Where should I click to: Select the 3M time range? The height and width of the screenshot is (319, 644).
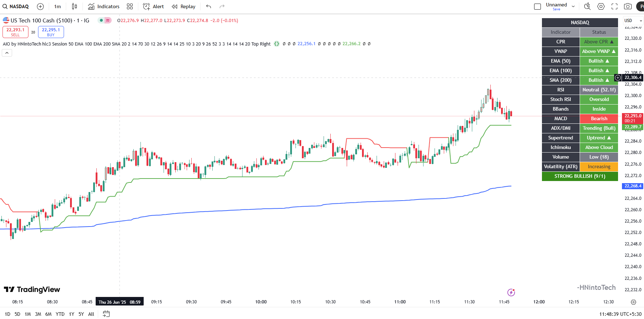(38, 314)
